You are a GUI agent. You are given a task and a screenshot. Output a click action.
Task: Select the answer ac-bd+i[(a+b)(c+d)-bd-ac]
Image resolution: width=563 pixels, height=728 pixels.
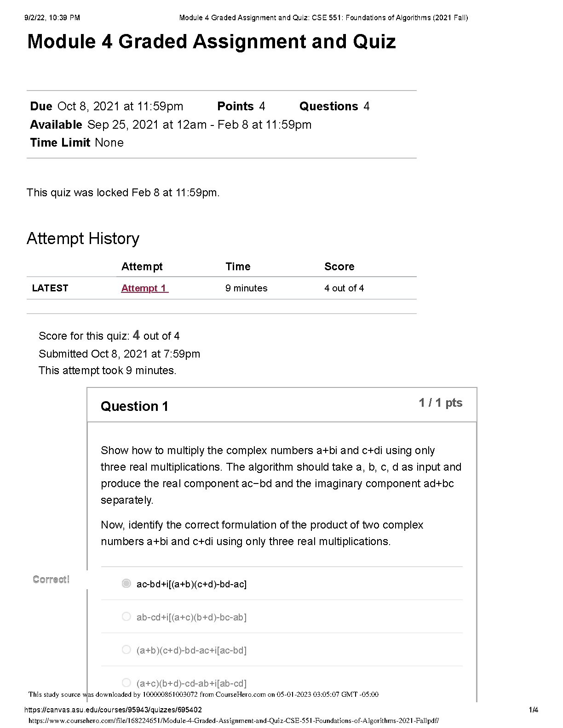click(126, 583)
